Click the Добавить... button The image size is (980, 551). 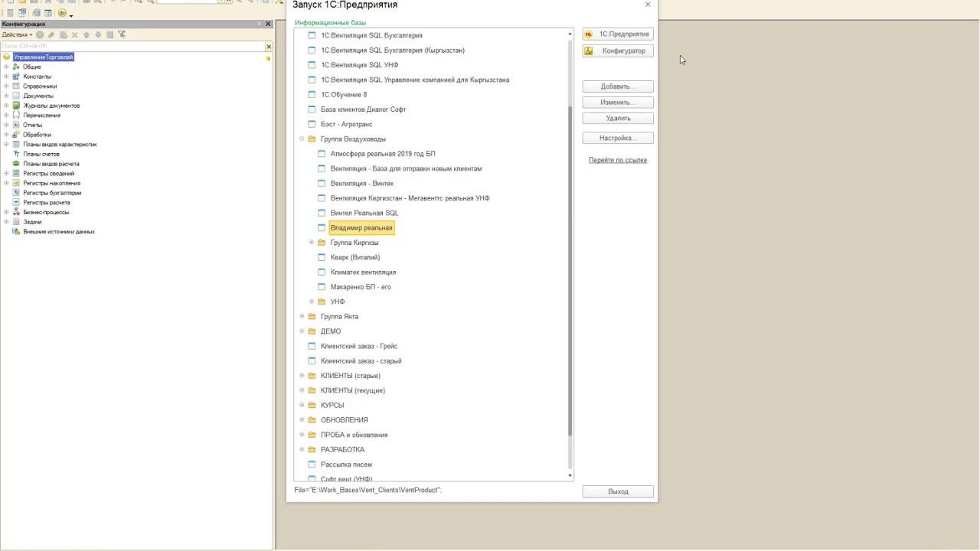coord(617,86)
